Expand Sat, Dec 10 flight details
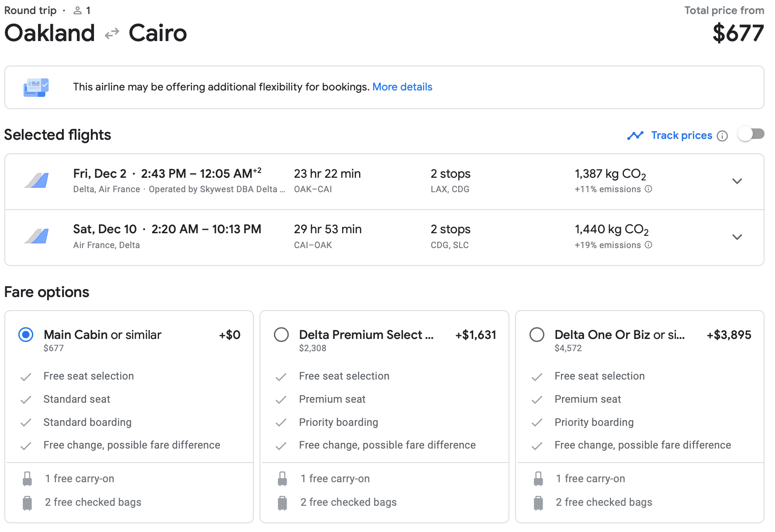Viewport: 775px width, 532px height. (x=737, y=237)
